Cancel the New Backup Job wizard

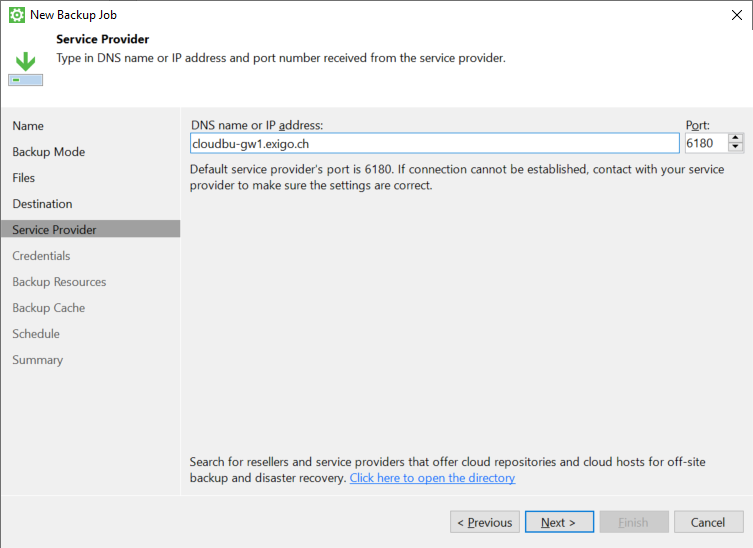tap(708, 522)
